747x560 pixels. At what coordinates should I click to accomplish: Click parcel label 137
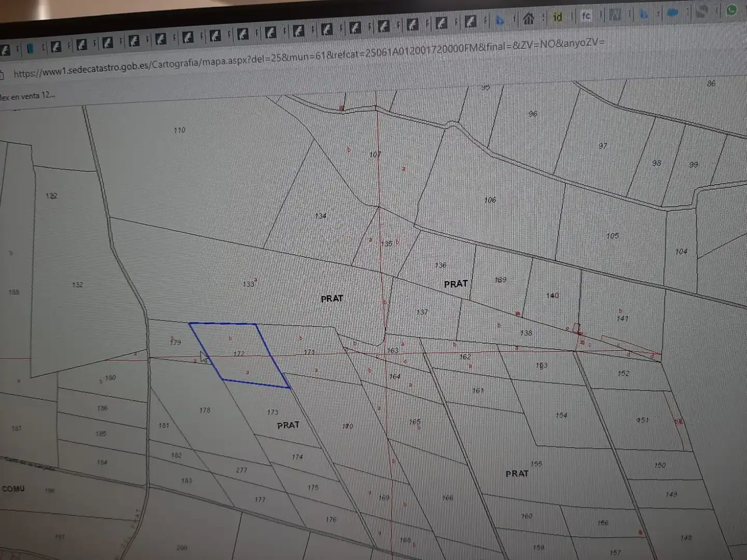(x=422, y=312)
